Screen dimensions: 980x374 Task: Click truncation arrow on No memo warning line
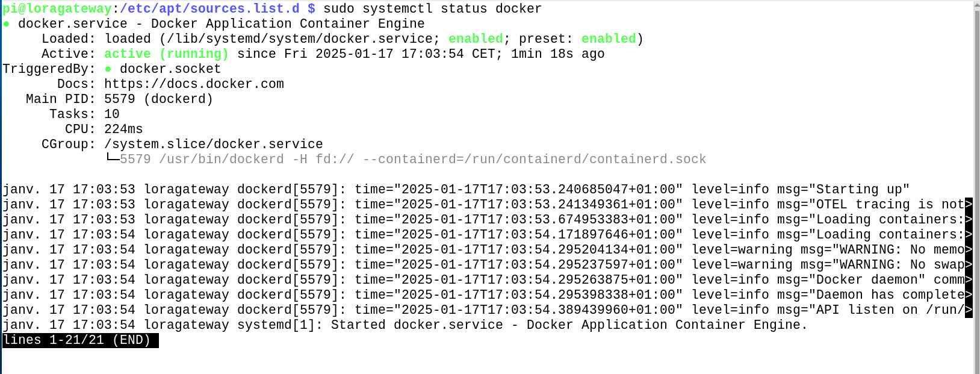click(x=969, y=250)
